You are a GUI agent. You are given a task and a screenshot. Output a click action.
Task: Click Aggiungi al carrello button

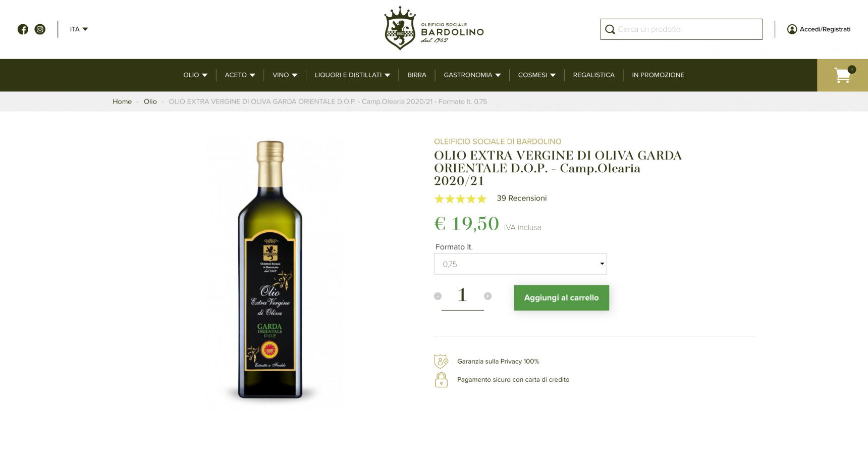(x=562, y=298)
